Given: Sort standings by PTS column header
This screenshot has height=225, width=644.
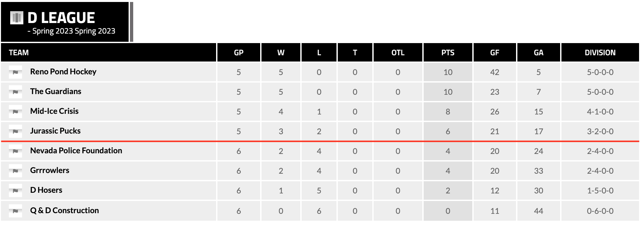Looking at the screenshot, I should click(448, 53).
